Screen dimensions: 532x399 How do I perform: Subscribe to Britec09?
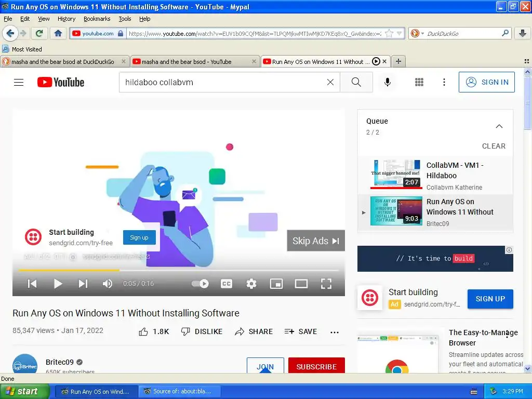pyautogui.click(x=316, y=366)
